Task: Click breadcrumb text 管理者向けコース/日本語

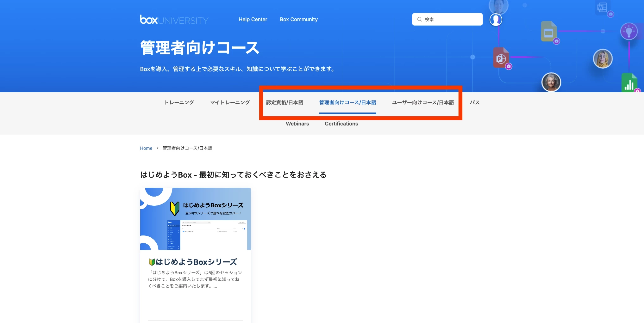Action: [x=187, y=148]
